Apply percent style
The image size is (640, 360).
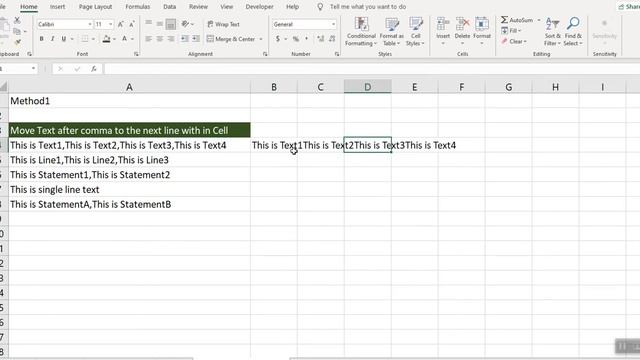coord(296,39)
